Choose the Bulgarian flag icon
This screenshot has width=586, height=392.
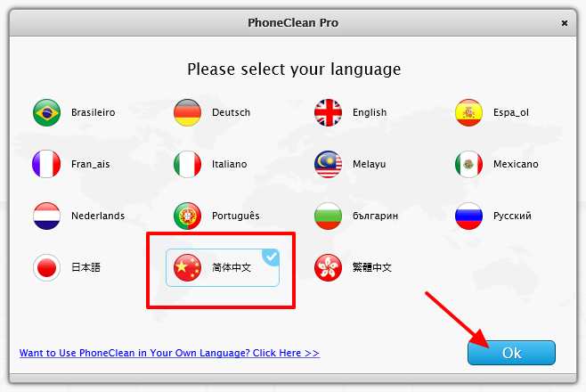click(x=328, y=216)
